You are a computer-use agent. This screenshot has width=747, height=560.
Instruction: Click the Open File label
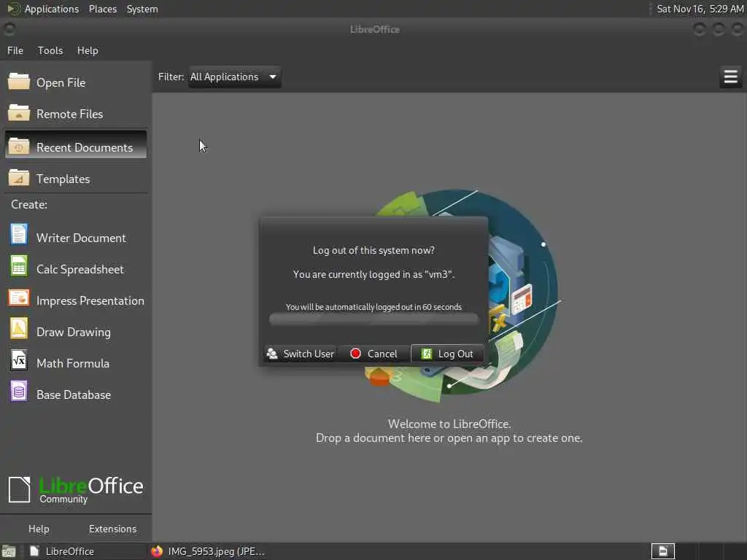61,82
